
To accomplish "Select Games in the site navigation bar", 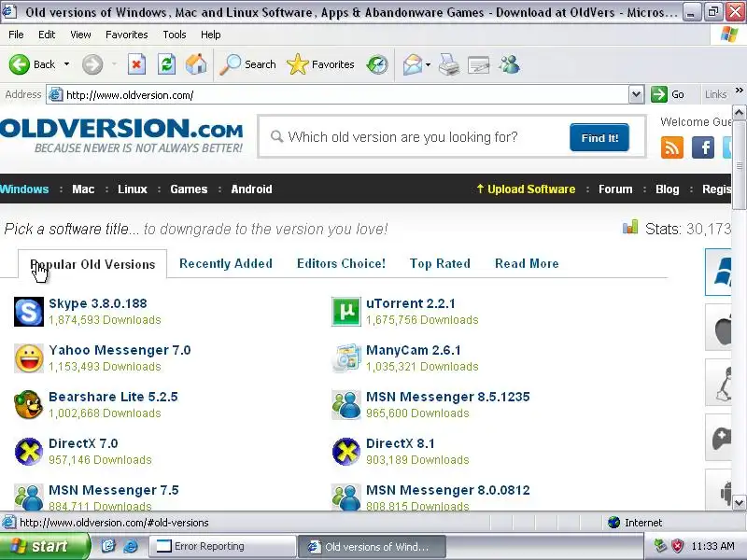I will click(x=189, y=189).
